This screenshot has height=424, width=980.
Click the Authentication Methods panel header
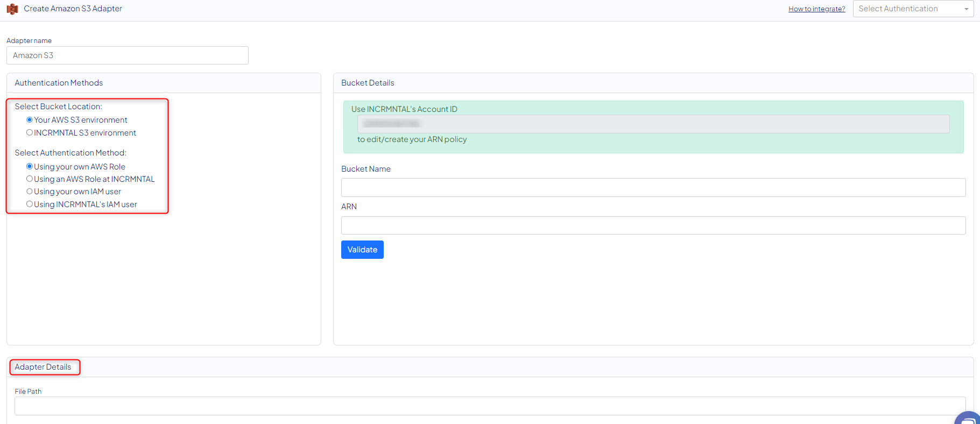59,83
